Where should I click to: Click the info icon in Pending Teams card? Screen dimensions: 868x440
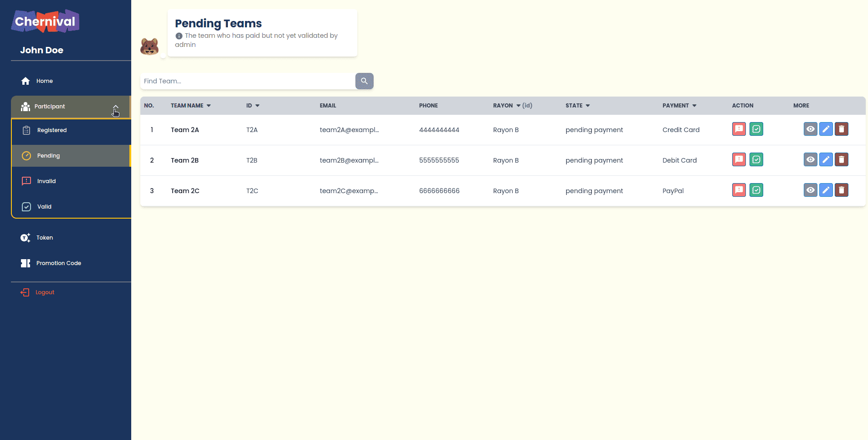[179, 36]
